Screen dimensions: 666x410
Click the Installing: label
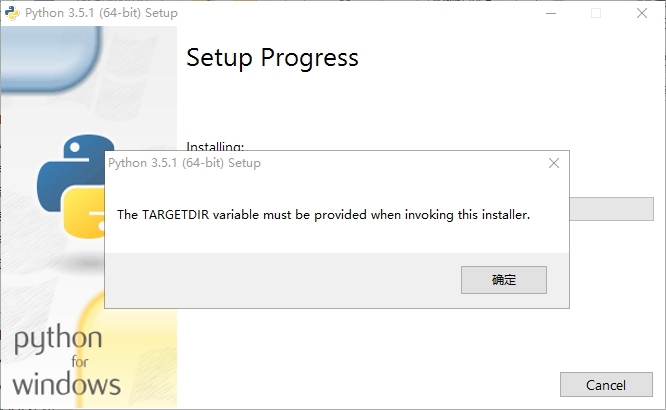click(x=215, y=146)
